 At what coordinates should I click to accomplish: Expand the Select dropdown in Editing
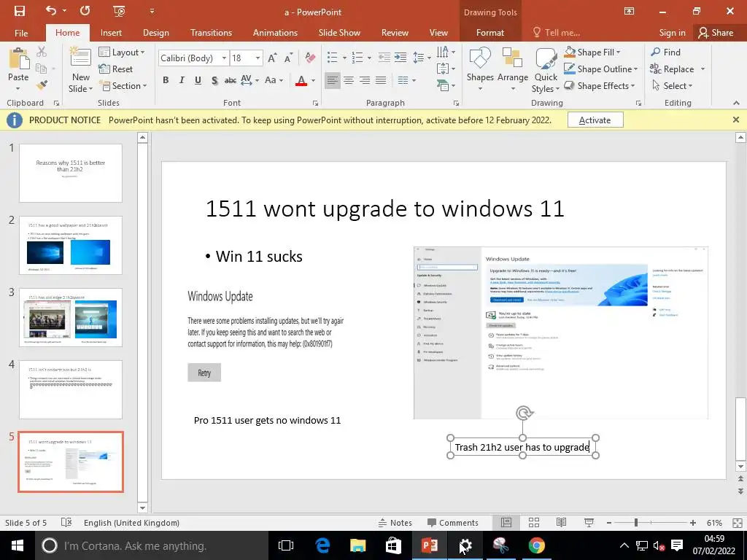click(672, 86)
